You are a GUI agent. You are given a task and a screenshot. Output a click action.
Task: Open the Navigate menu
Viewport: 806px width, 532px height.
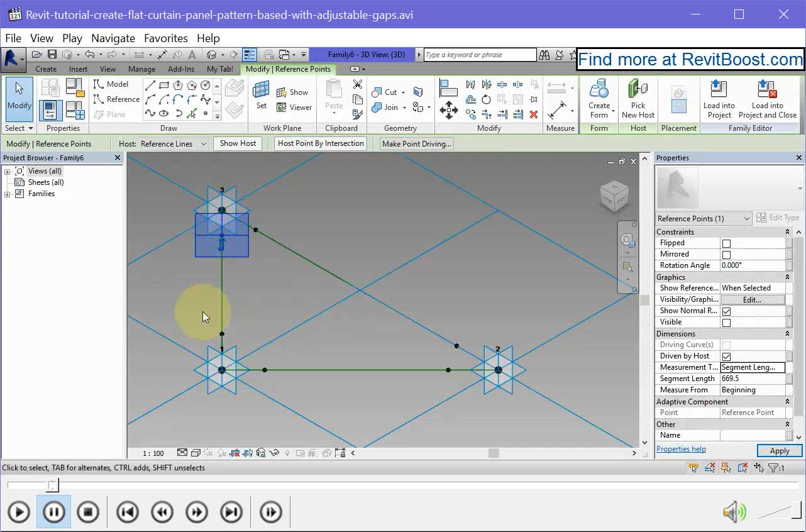tap(113, 38)
